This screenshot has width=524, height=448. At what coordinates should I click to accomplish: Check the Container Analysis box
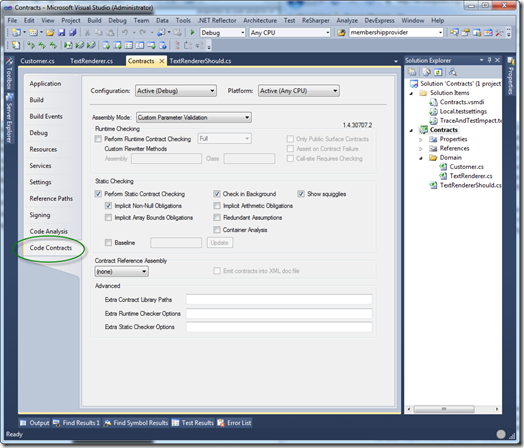point(217,230)
